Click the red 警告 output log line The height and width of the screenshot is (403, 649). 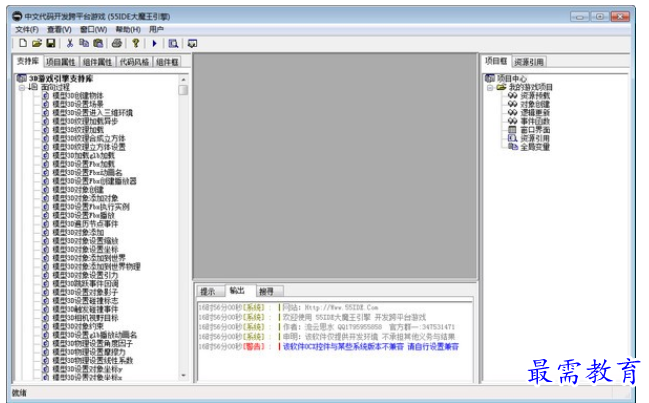pos(329,347)
